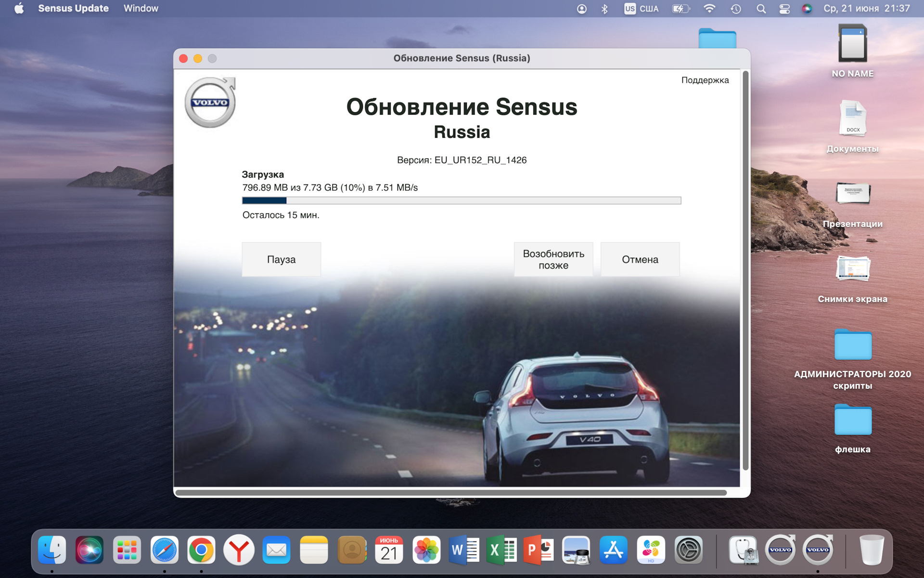Launch Microsoft Excel from Dock
Image resolution: width=924 pixels, height=578 pixels.
coord(501,550)
